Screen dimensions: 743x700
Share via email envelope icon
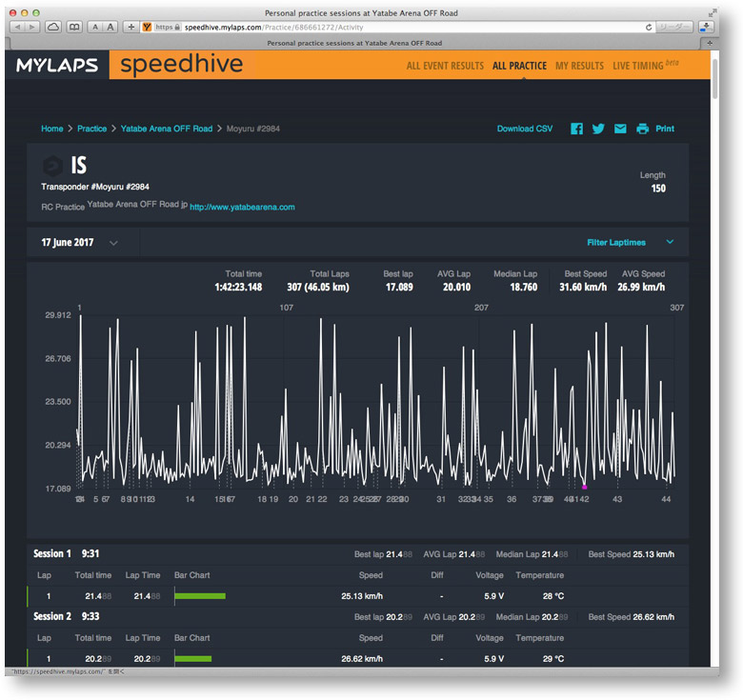620,129
